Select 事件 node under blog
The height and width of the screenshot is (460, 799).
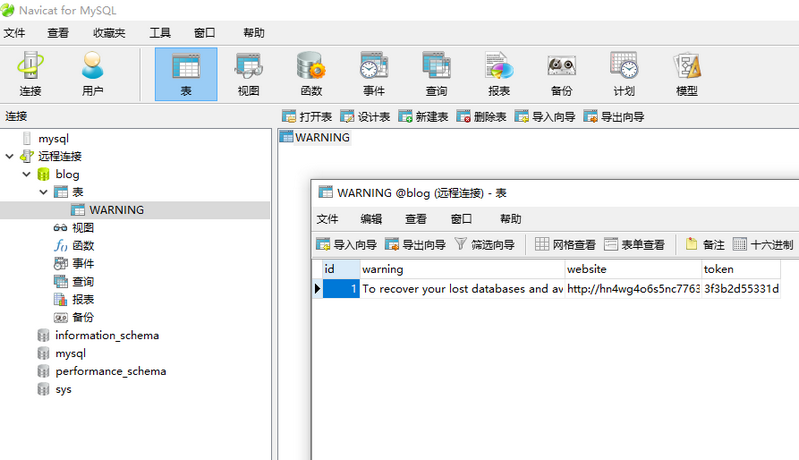[83, 263]
